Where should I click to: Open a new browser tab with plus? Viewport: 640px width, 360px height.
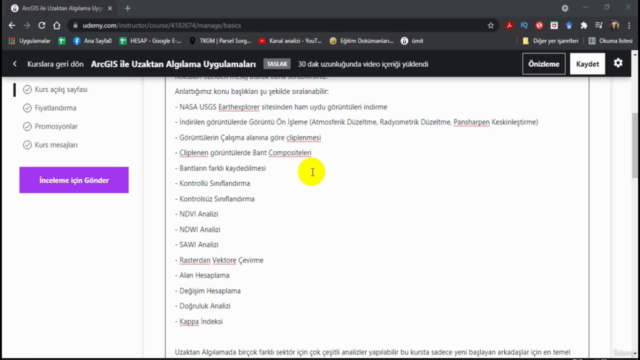127,8
